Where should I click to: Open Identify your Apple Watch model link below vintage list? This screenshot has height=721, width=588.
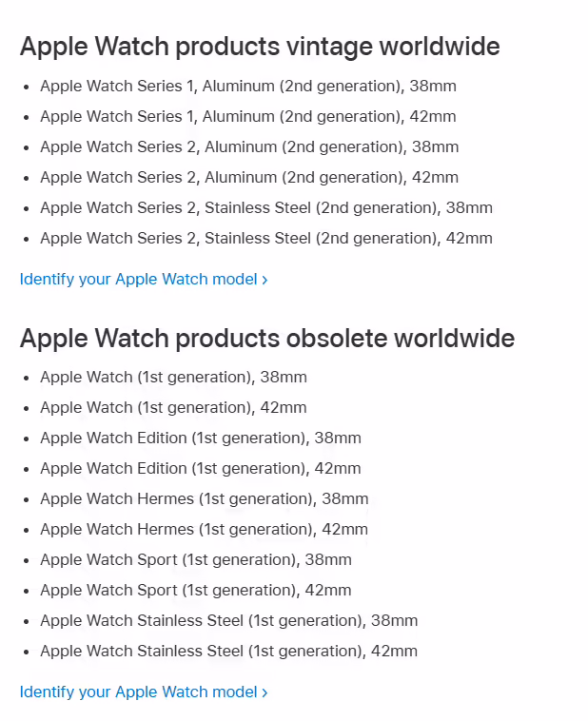[144, 279]
